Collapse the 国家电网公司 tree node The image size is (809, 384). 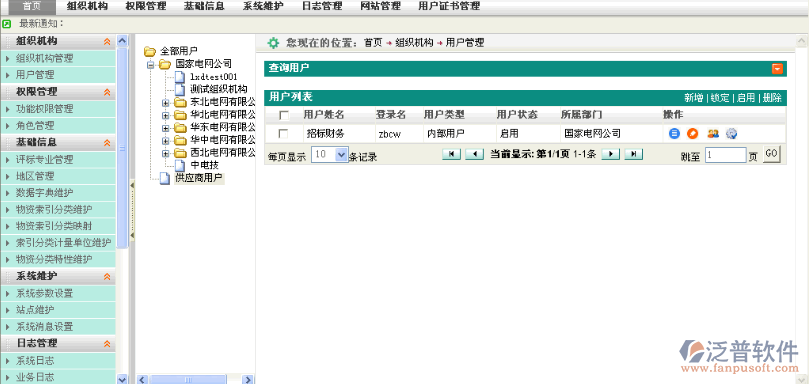150,65
